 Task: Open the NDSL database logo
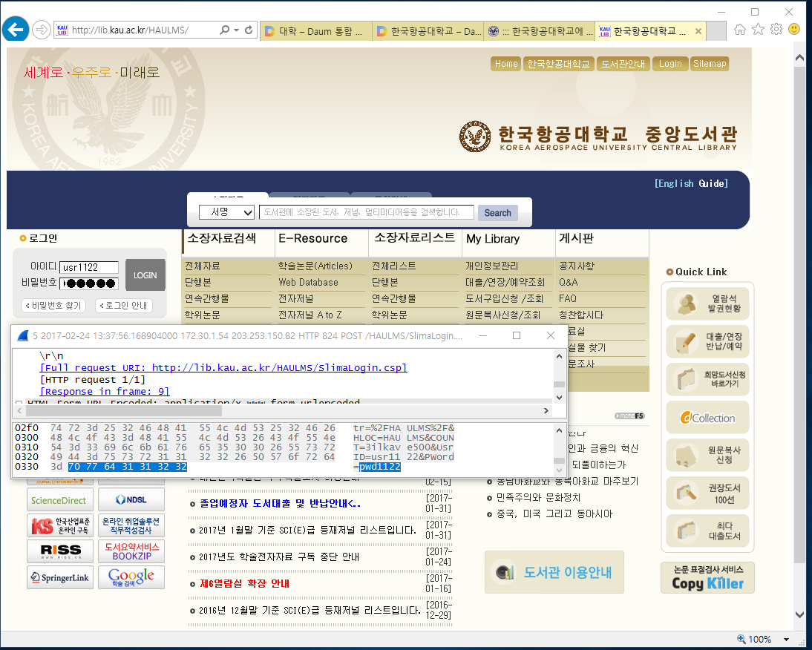(131, 500)
